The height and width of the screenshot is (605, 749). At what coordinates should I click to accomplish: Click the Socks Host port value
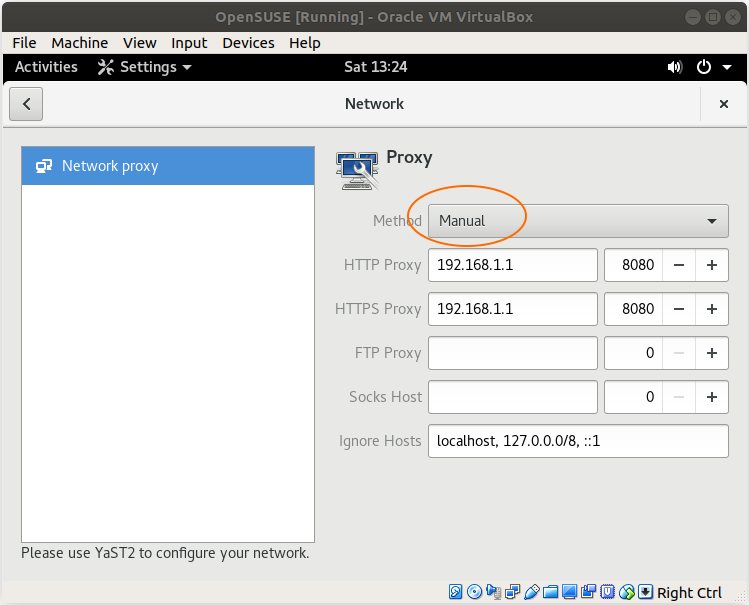(x=634, y=397)
